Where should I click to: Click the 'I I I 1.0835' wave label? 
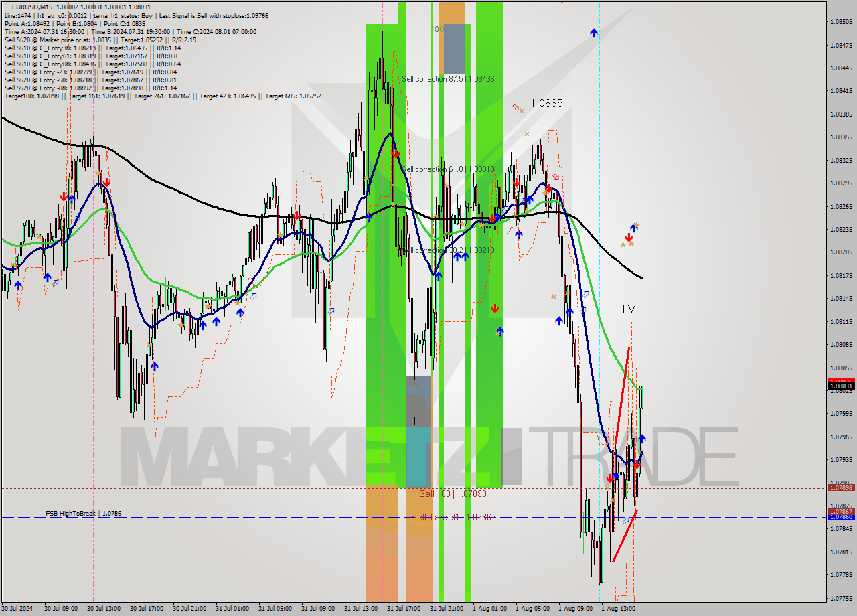click(x=538, y=104)
